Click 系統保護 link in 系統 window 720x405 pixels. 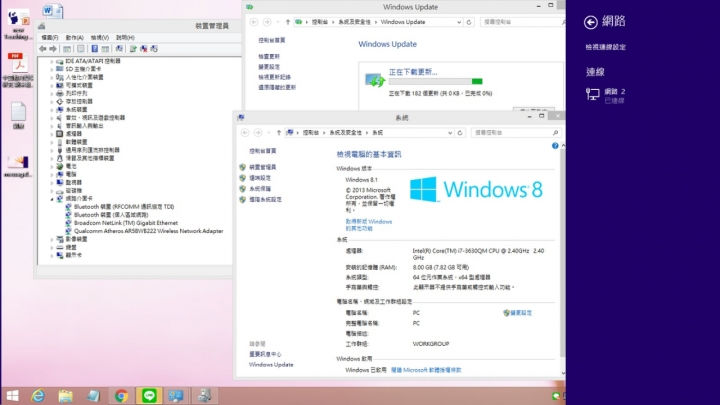coord(260,189)
